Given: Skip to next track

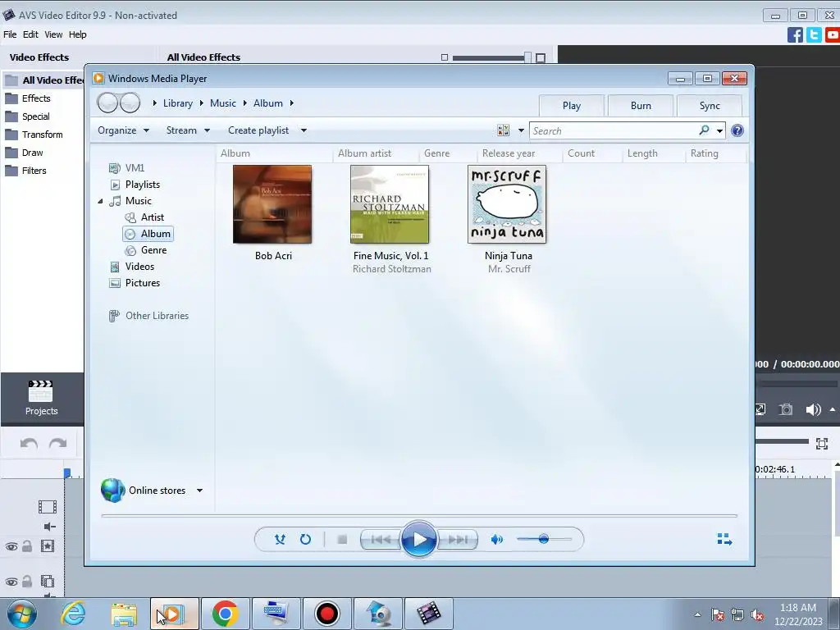Looking at the screenshot, I should click(458, 540).
